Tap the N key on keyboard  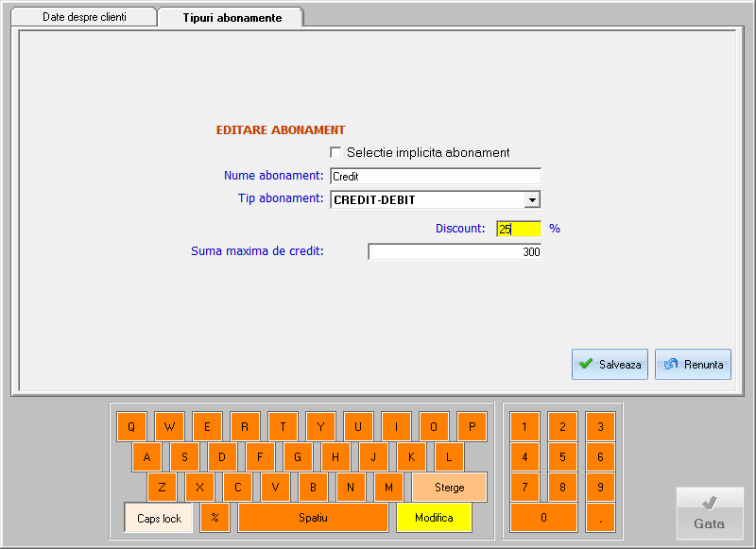(x=351, y=488)
